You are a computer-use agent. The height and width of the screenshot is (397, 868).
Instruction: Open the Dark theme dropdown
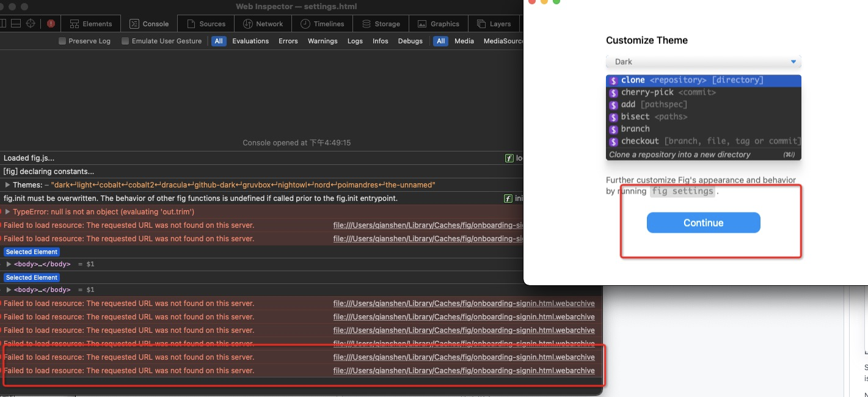[703, 61]
